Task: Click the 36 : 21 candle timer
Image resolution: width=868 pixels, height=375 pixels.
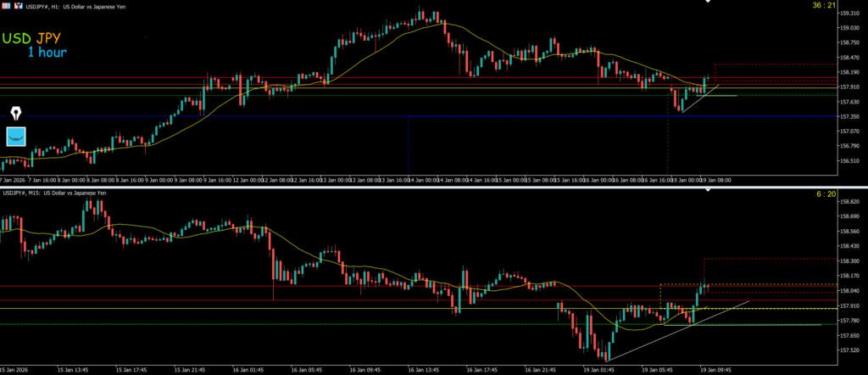Action: 824,6
